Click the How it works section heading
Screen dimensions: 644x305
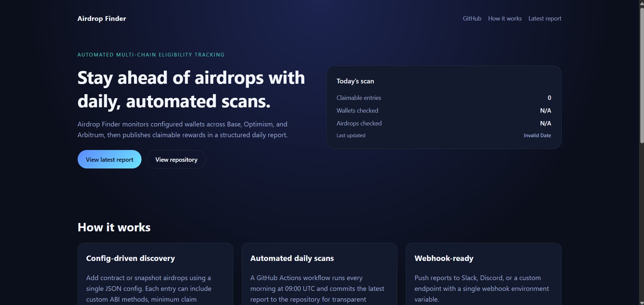point(114,227)
